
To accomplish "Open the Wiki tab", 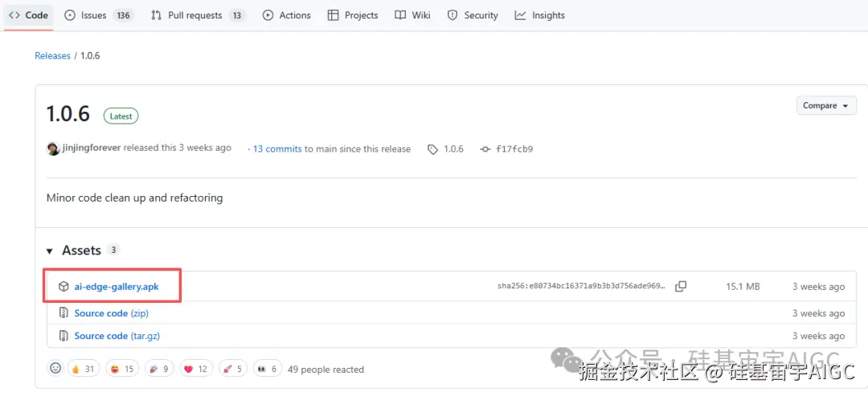I will (x=412, y=15).
